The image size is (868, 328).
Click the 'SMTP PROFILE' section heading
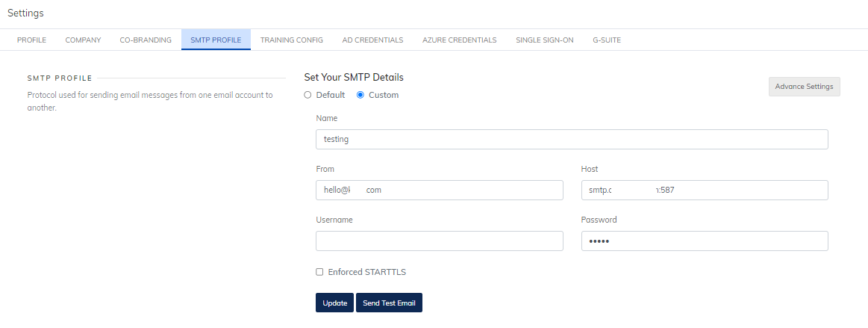pyautogui.click(x=60, y=78)
